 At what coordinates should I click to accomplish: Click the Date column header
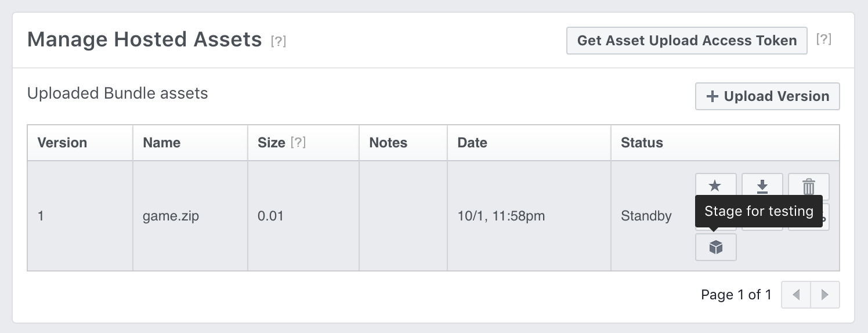[472, 143]
